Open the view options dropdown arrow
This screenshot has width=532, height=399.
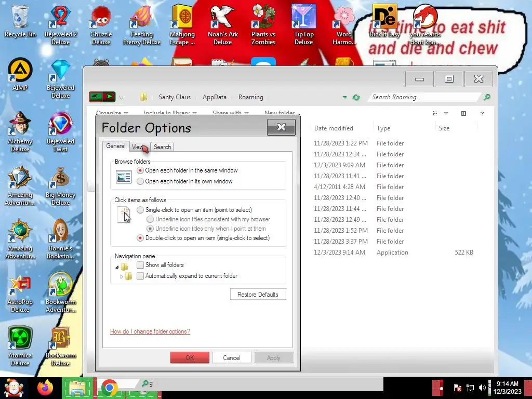point(446,113)
